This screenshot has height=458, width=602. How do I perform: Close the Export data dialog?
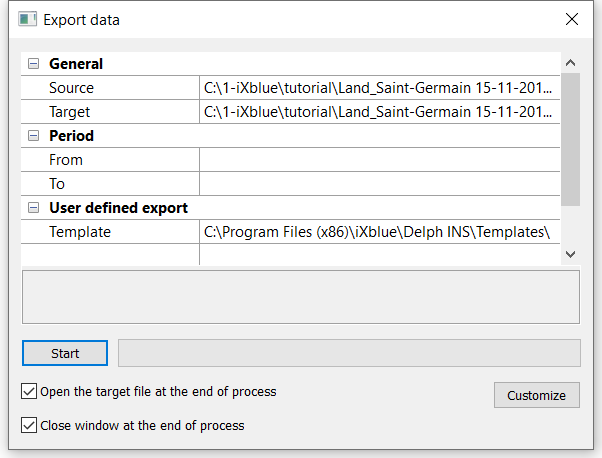click(x=572, y=19)
